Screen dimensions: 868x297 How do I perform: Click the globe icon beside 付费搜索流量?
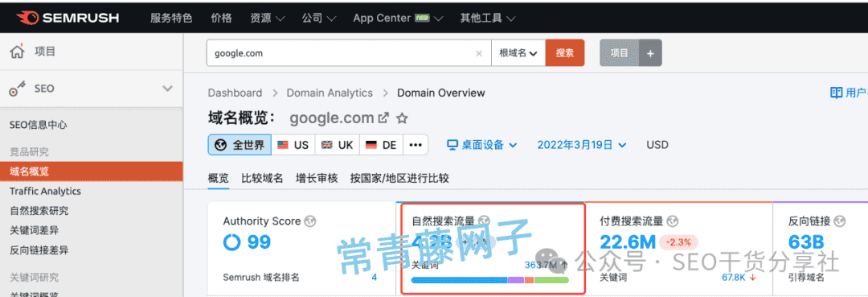coord(673,221)
